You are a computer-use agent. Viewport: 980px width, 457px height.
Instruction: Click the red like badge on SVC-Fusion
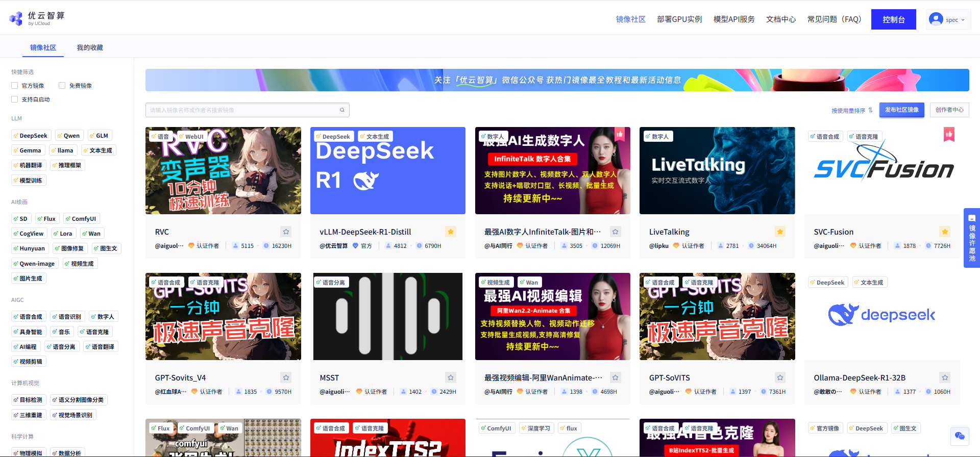tap(949, 135)
